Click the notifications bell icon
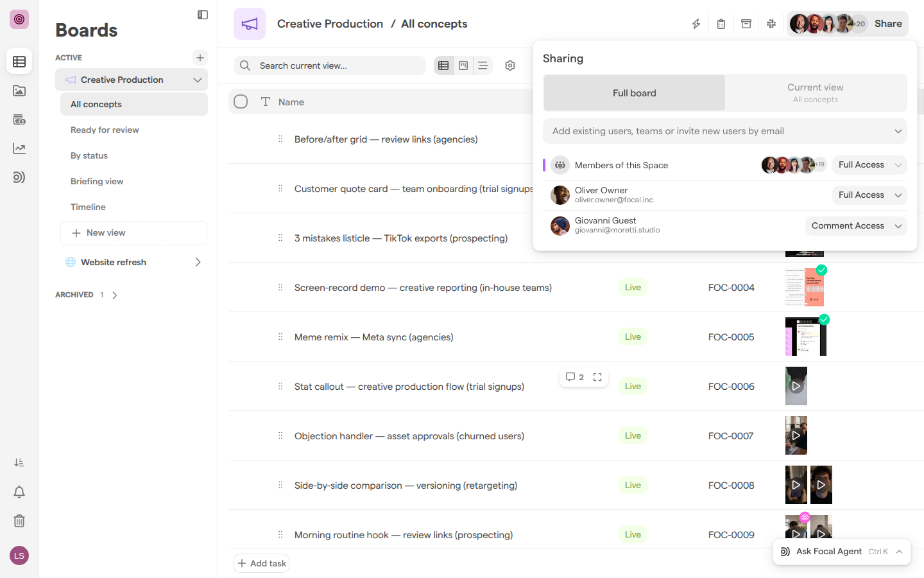The height and width of the screenshot is (578, 924). click(19, 492)
